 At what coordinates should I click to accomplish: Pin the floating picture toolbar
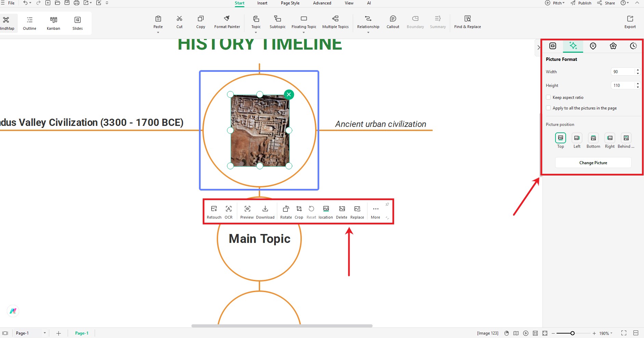click(387, 204)
